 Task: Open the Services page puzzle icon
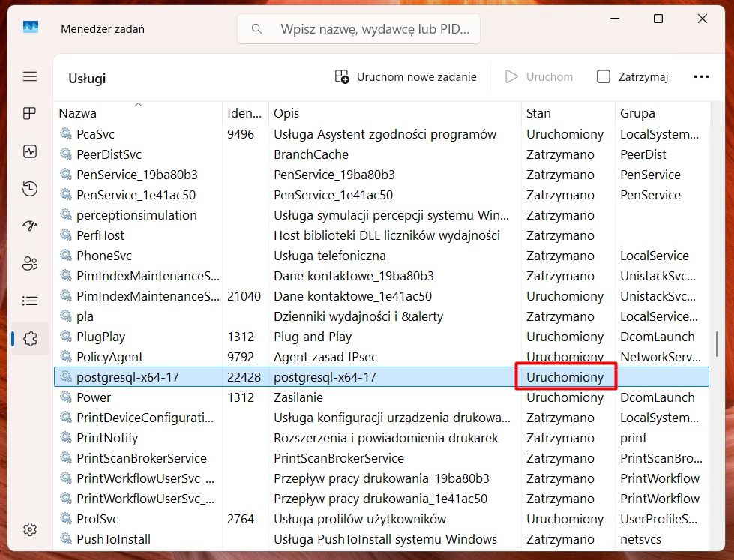[x=30, y=339]
